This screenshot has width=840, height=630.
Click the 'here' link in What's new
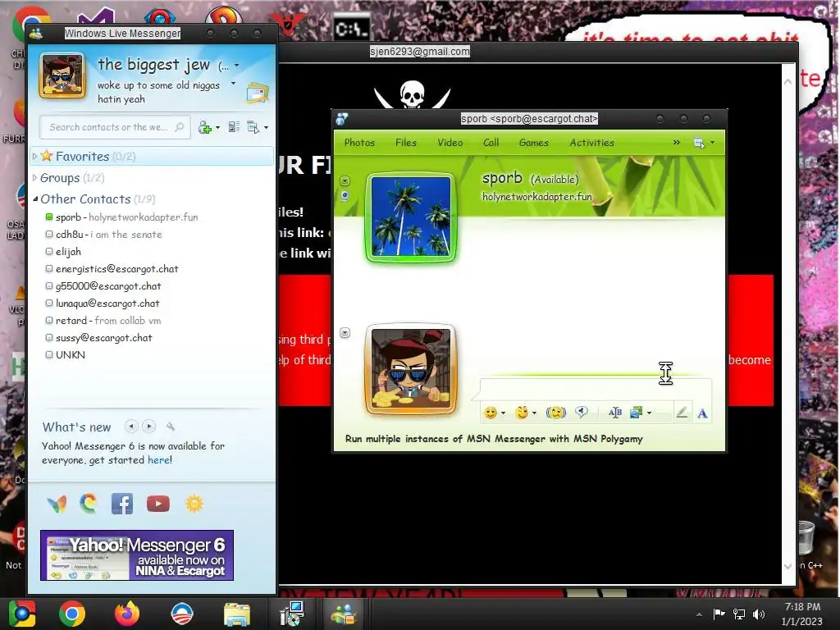pyautogui.click(x=158, y=459)
